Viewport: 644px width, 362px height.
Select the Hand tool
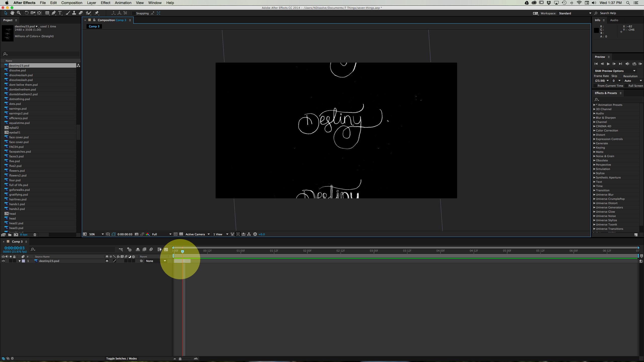[12, 13]
